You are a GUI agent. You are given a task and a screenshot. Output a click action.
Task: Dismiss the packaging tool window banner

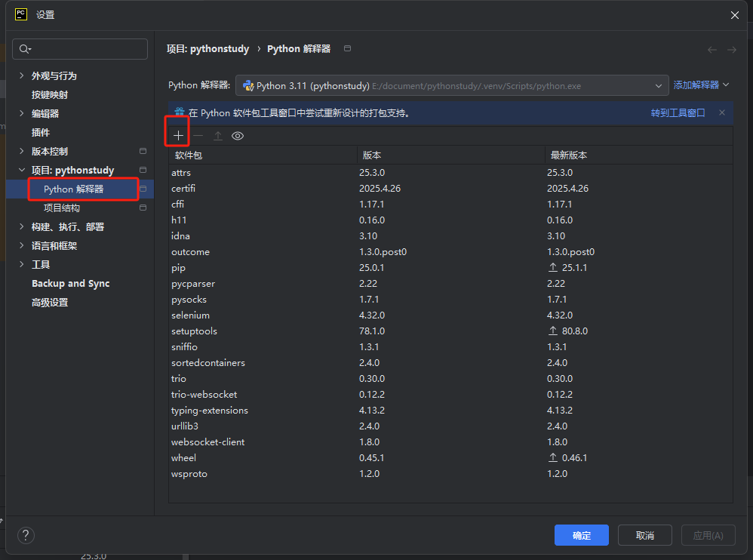coord(722,112)
